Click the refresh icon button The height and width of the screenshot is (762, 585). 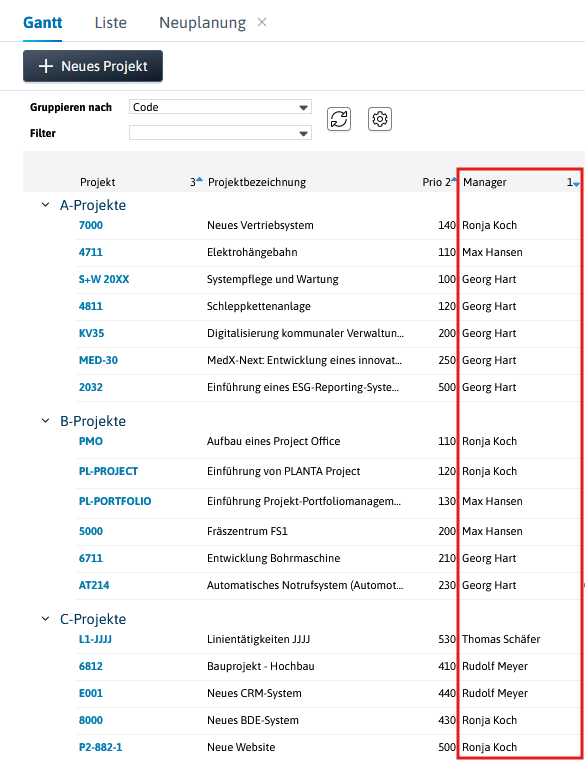(x=339, y=119)
